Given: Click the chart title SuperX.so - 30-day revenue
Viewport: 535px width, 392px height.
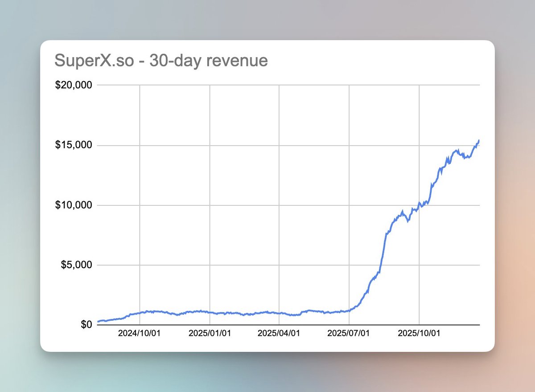Looking at the screenshot, I should pos(161,60).
